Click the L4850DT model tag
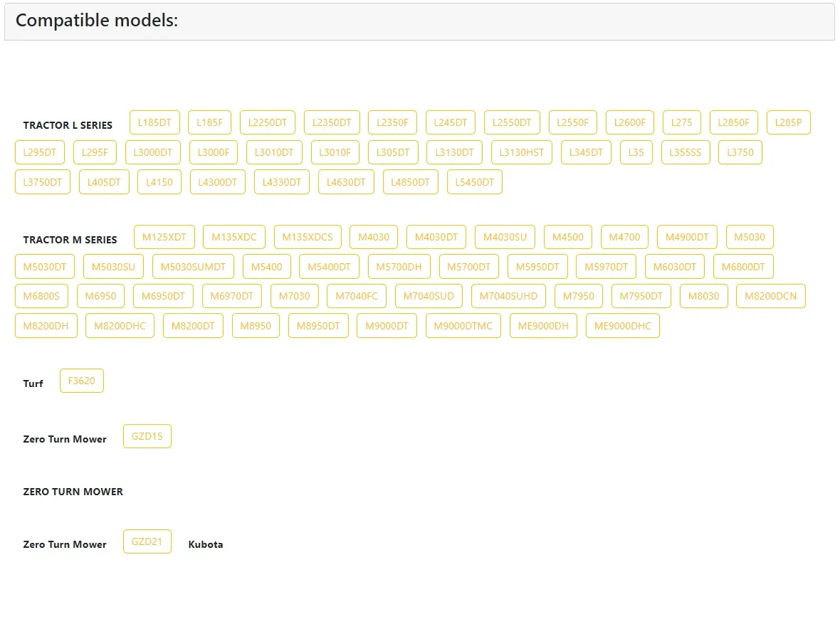Image resolution: width=840 pixels, height=619 pixels. (x=410, y=182)
